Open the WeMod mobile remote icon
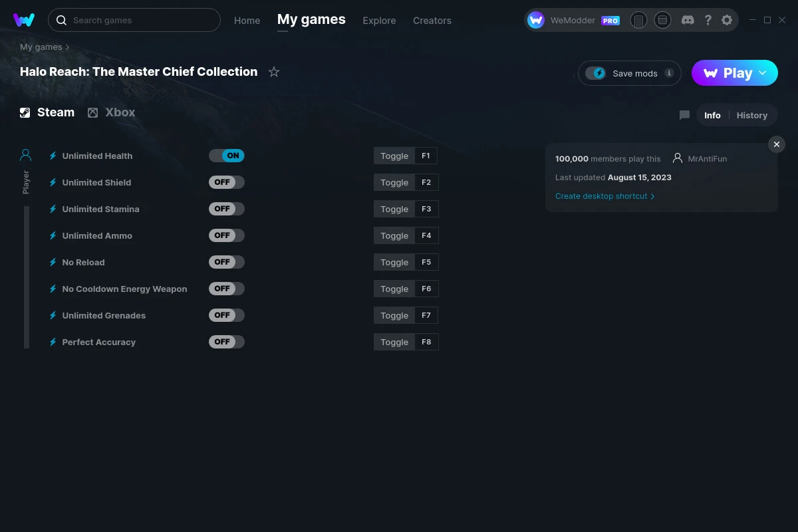 pos(638,20)
